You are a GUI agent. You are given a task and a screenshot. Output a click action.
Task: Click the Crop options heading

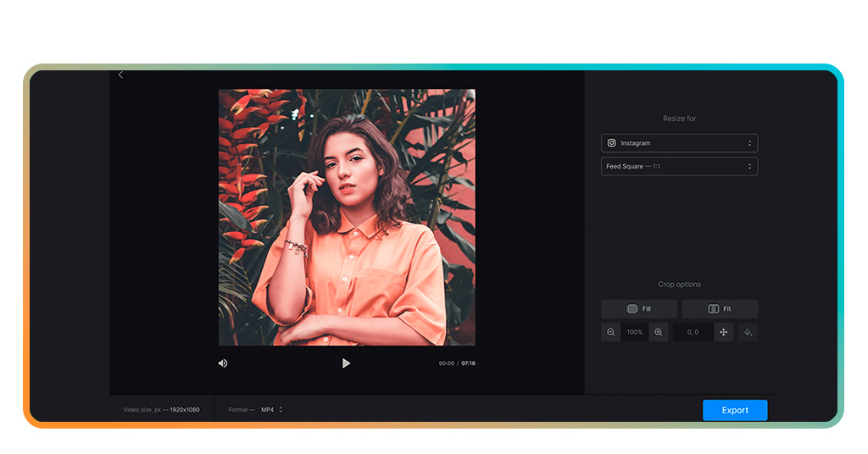[679, 285]
